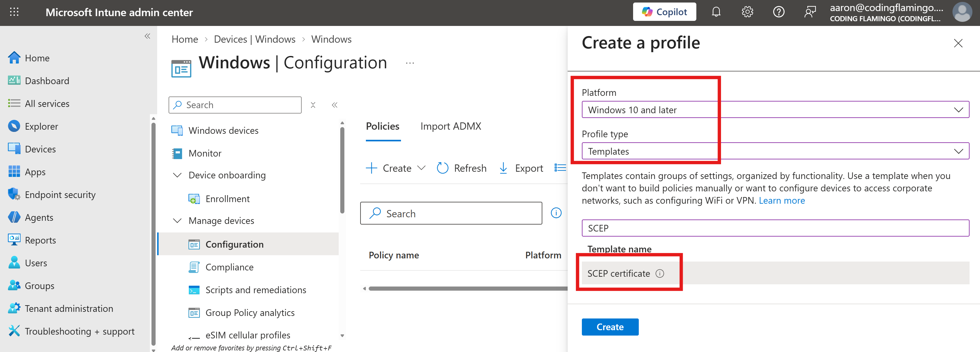
Task: Click the Home breadcrumb link
Action: 184,39
